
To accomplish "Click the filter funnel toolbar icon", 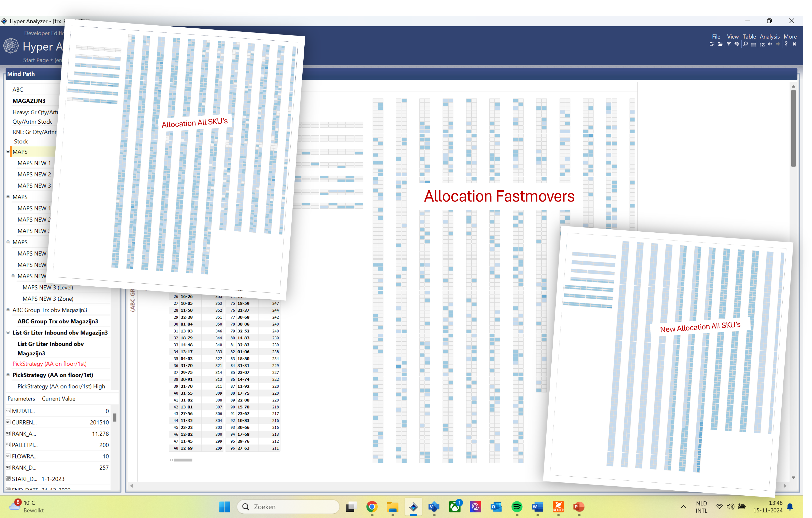I will tap(729, 44).
